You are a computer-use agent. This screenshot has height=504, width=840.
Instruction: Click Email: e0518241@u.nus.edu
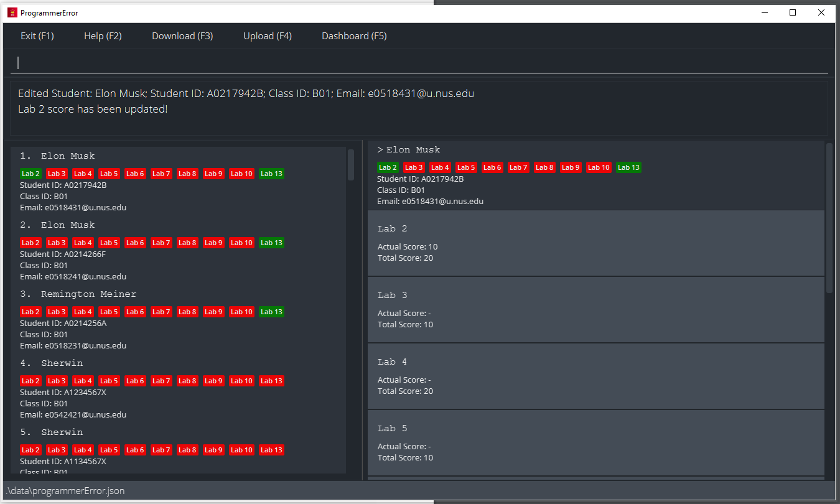(73, 276)
